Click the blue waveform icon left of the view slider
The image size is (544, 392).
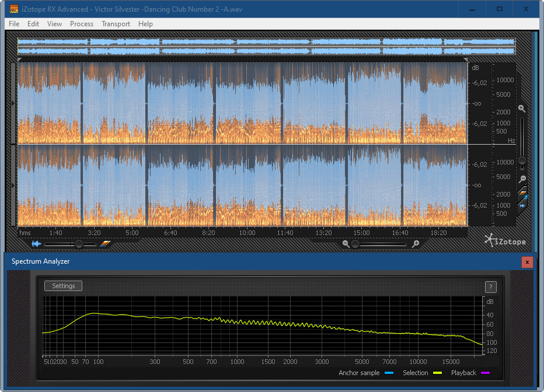(x=37, y=244)
